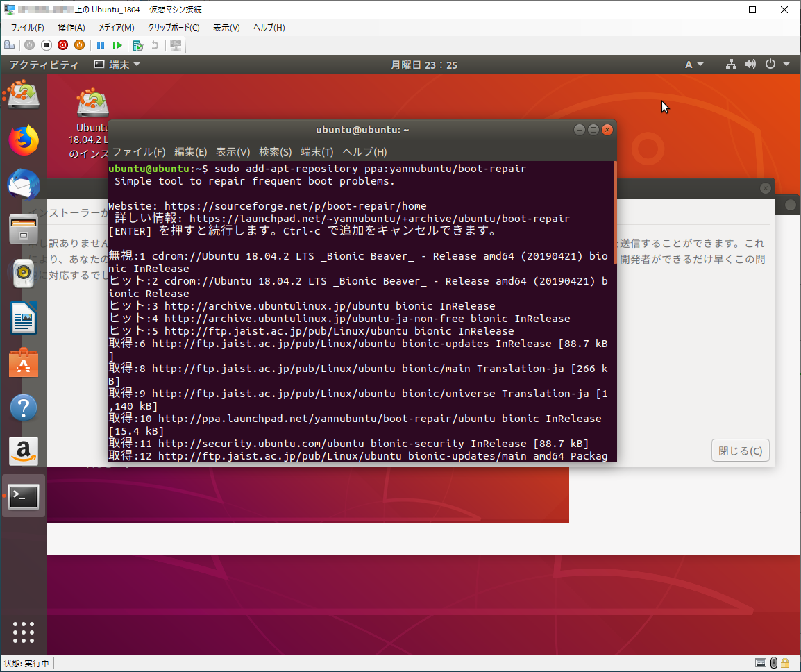Close the terminal window

tap(607, 130)
